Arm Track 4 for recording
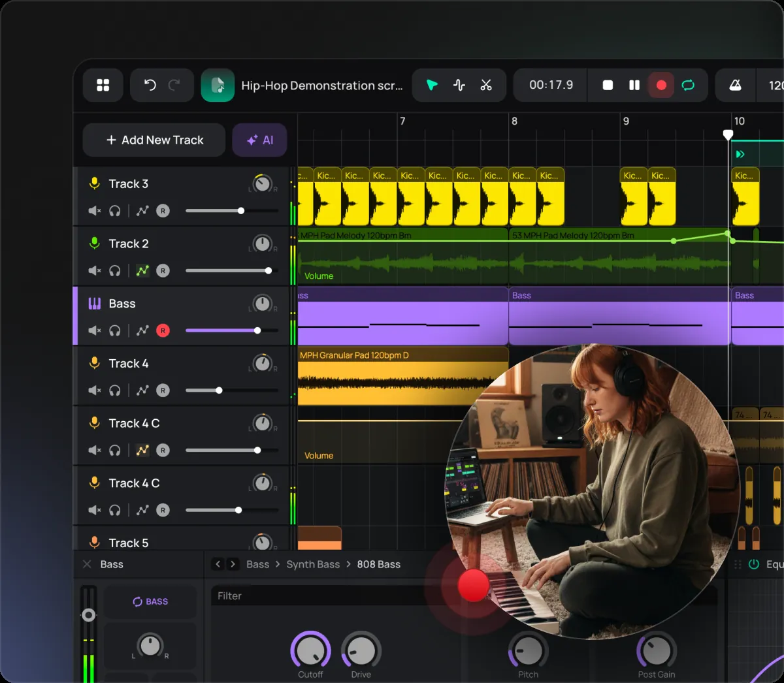Viewport: 784px width, 683px height. click(163, 390)
